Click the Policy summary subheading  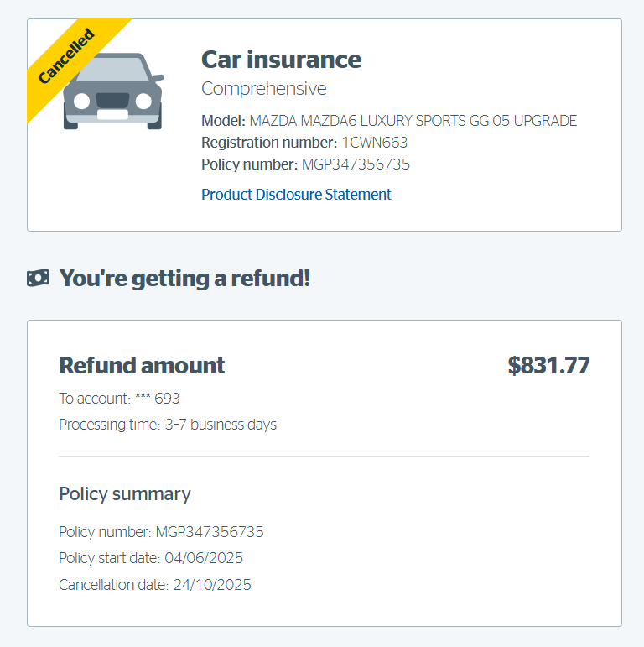click(x=125, y=494)
